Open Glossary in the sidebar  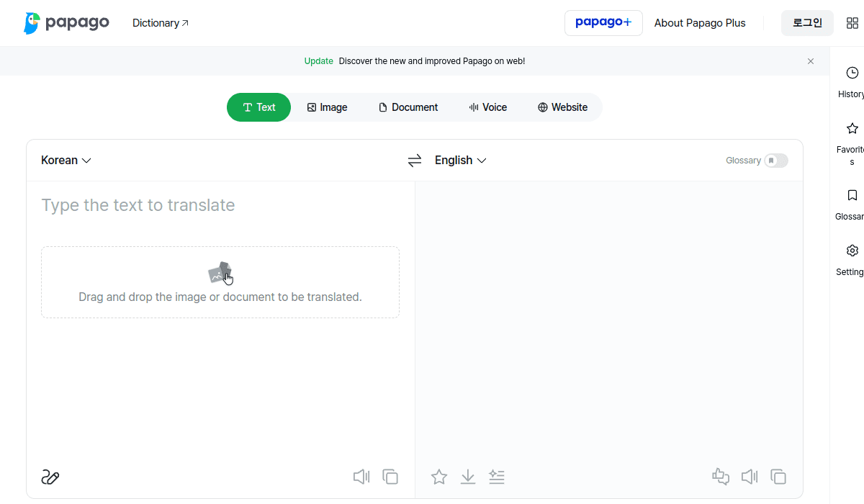852,204
